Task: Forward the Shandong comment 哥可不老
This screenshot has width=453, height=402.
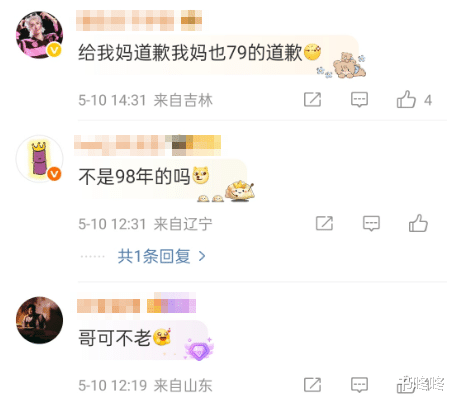Action: point(312,385)
